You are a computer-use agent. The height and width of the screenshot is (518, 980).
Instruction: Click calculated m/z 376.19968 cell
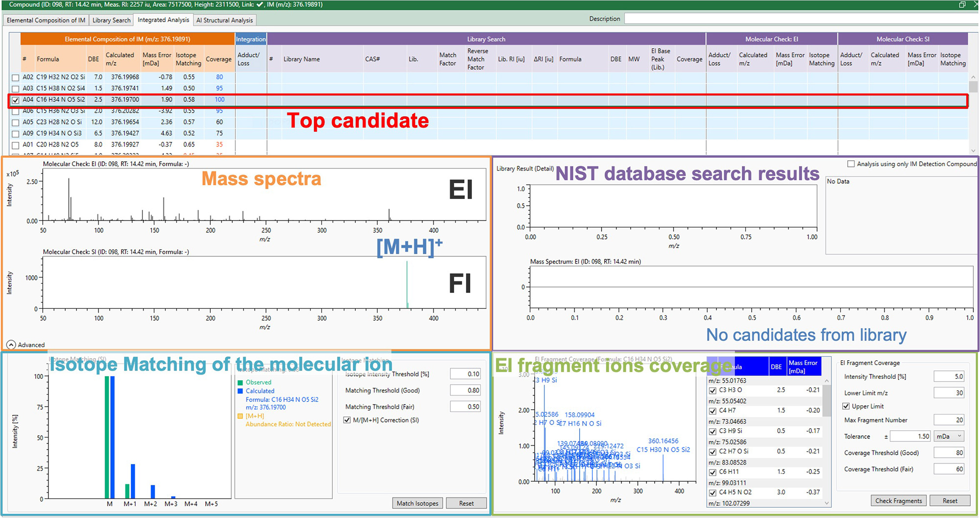click(125, 77)
